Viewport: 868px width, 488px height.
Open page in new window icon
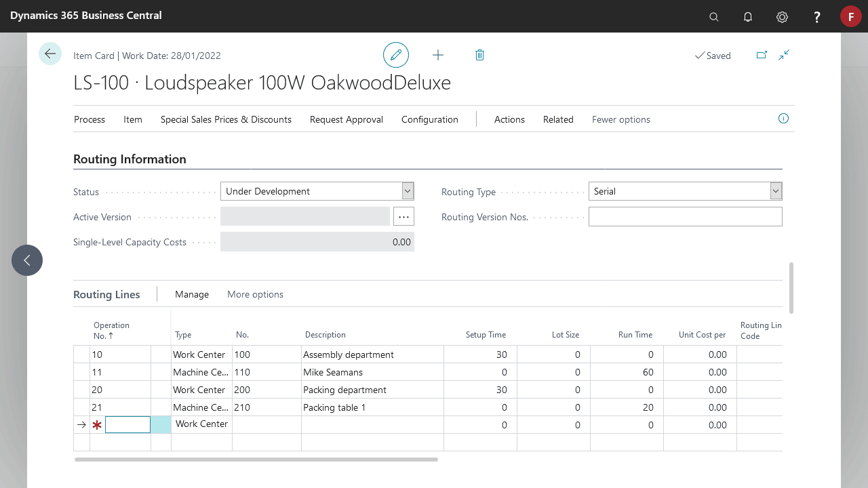pos(762,56)
